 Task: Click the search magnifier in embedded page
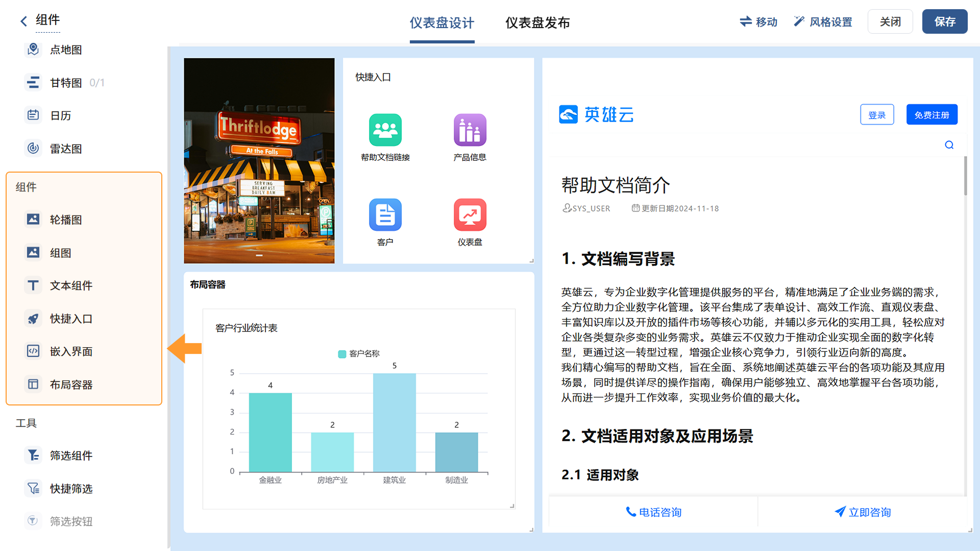[949, 145]
